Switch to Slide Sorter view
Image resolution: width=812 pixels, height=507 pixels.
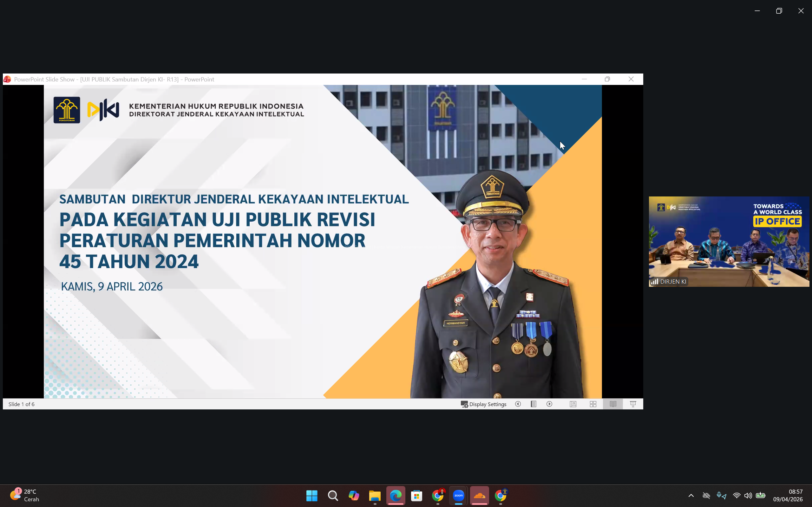tap(593, 404)
